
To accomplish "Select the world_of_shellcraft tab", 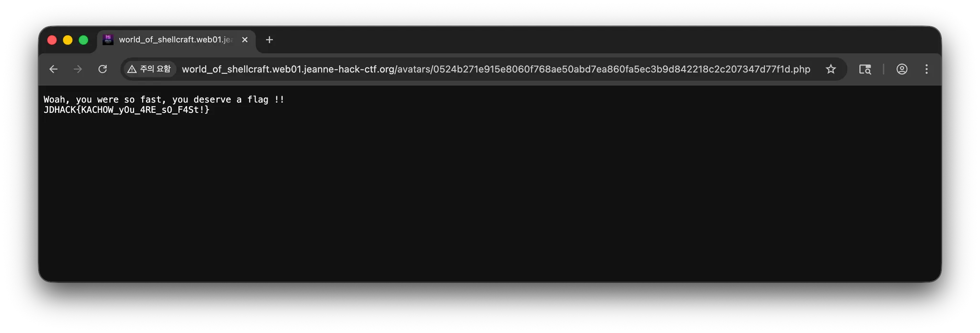I will (175, 40).
